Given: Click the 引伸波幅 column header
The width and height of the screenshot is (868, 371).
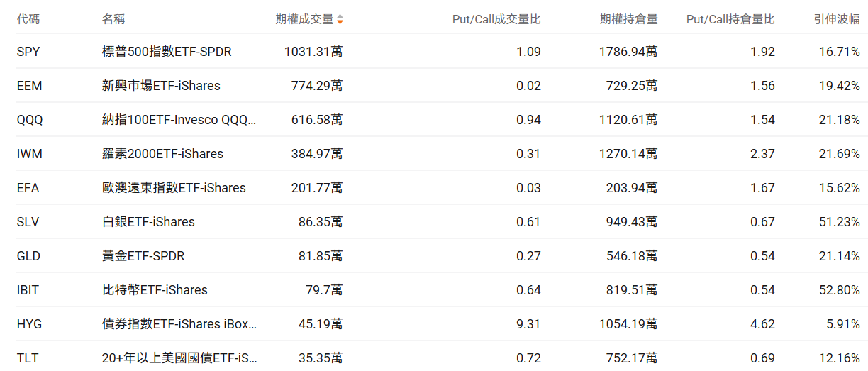Looking at the screenshot, I should 837,19.
